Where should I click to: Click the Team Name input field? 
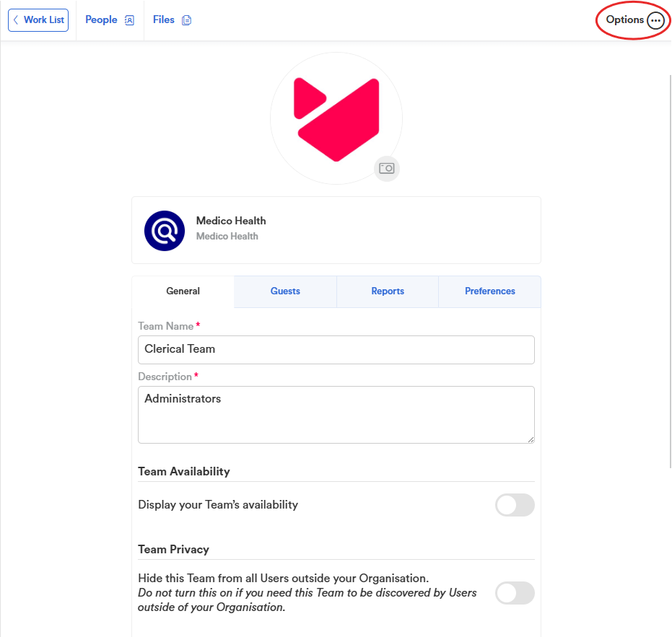pyautogui.click(x=336, y=350)
